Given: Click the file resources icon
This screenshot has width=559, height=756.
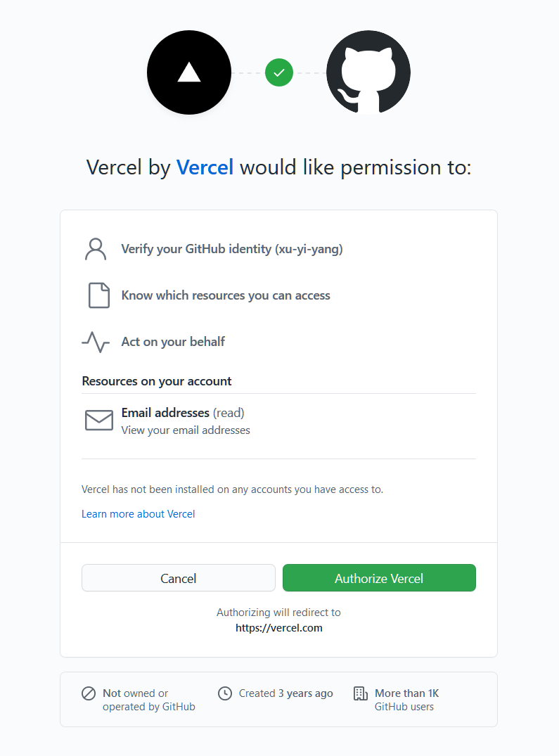Looking at the screenshot, I should click(99, 295).
